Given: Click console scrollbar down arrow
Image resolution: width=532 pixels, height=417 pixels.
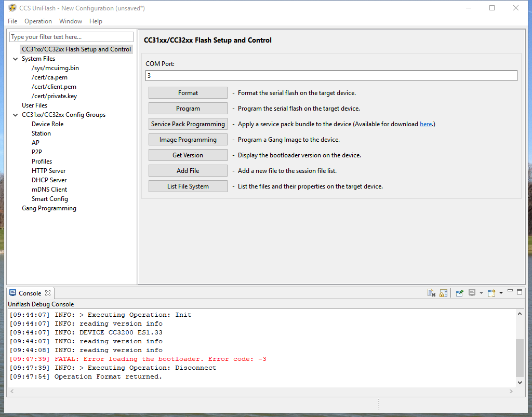Looking at the screenshot, I should tap(520, 382).
